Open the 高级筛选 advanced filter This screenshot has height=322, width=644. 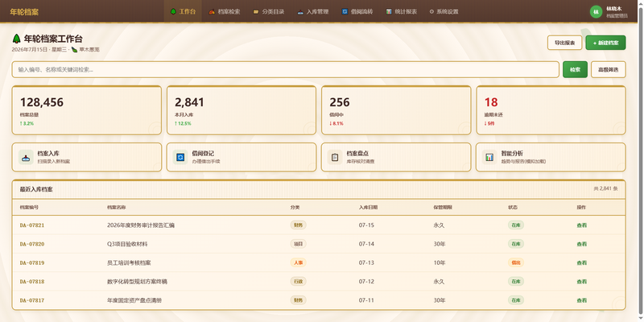tap(609, 69)
